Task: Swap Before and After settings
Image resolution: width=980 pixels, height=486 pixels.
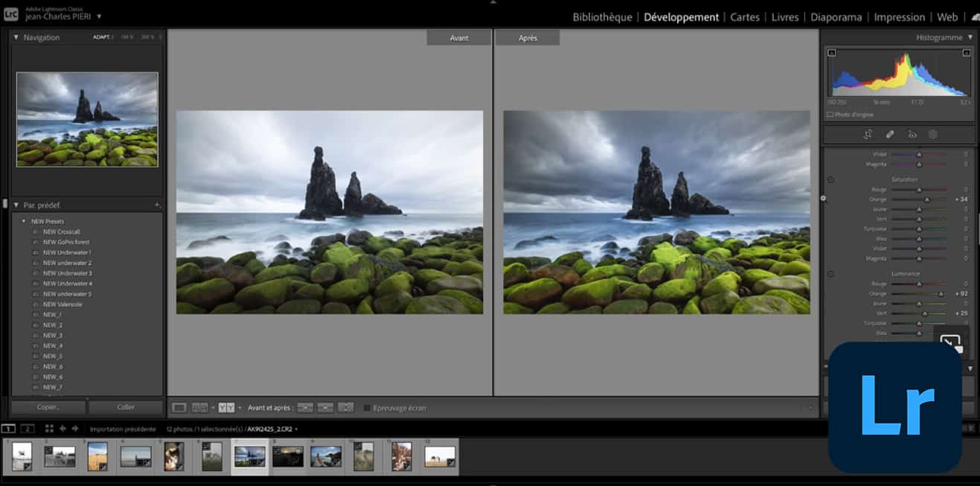Action: pos(345,408)
